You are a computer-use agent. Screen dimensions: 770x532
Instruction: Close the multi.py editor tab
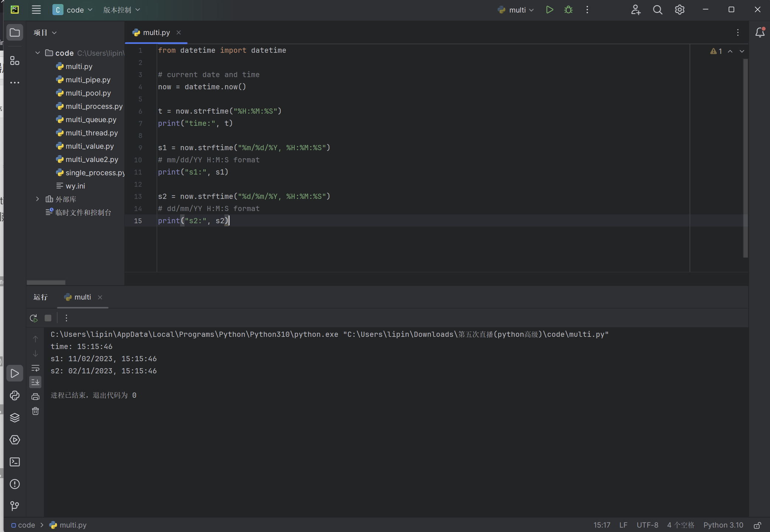[x=179, y=32]
